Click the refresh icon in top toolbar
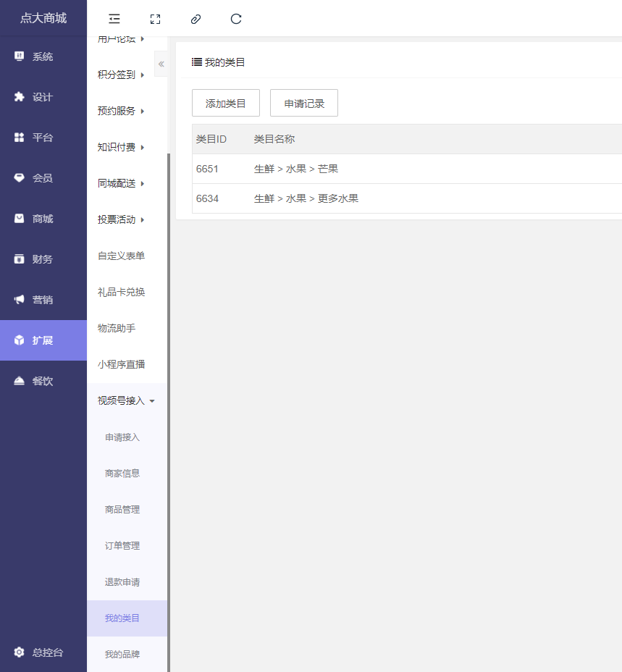 coord(236,19)
